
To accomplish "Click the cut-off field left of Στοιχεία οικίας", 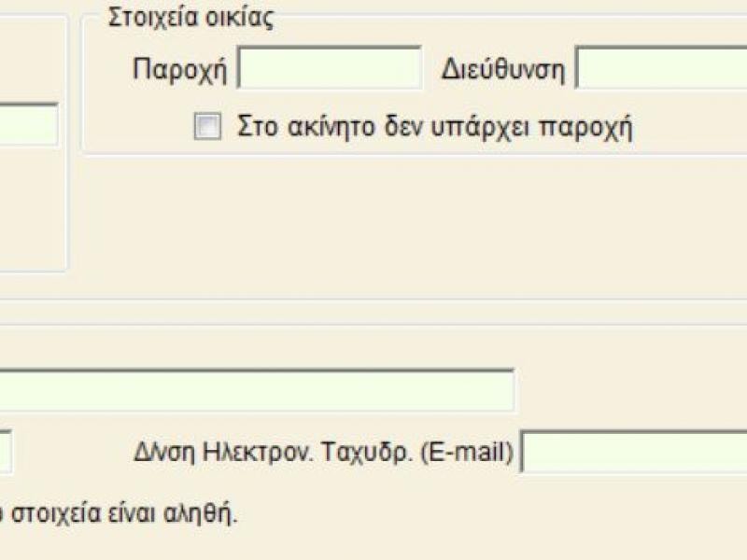I will click(28, 125).
